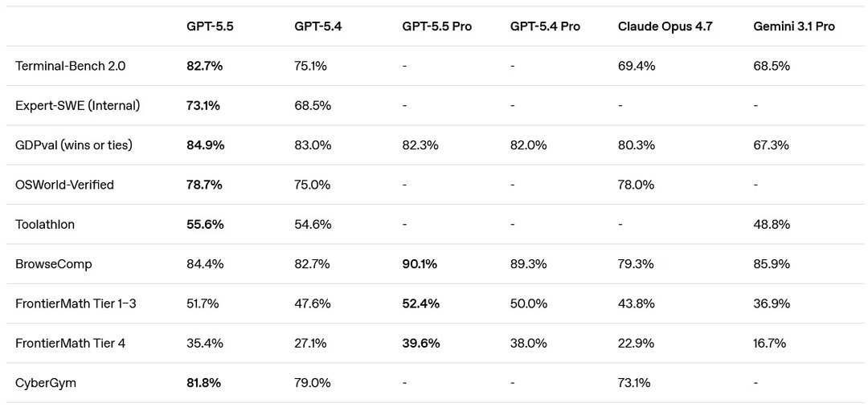868x411 pixels.
Task: Click the Toolathlon row label
Action: 45,225
